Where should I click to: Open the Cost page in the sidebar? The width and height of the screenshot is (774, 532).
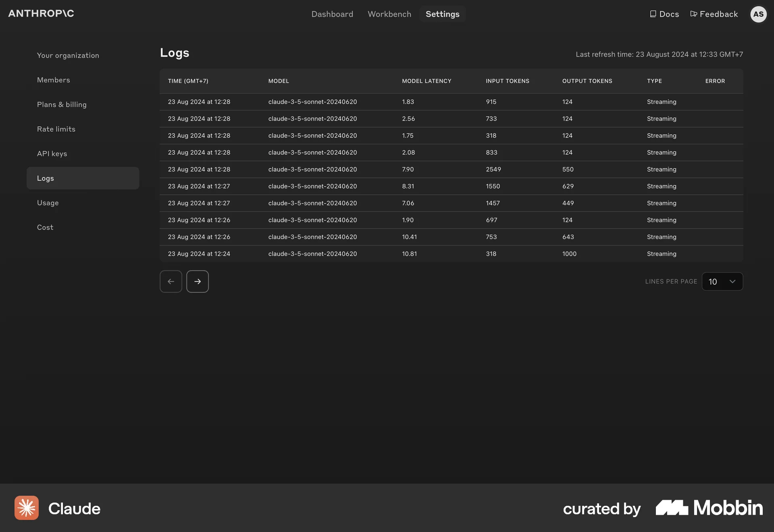point(45,227)
